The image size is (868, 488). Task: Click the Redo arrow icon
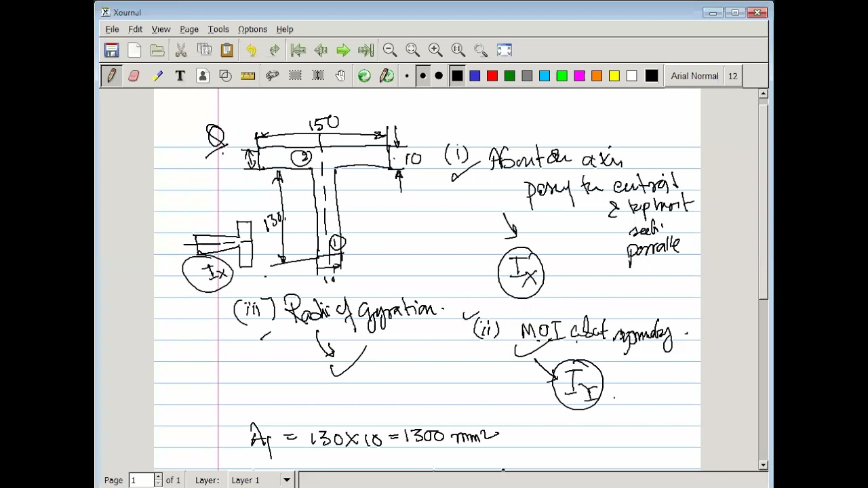click(274, 49)
